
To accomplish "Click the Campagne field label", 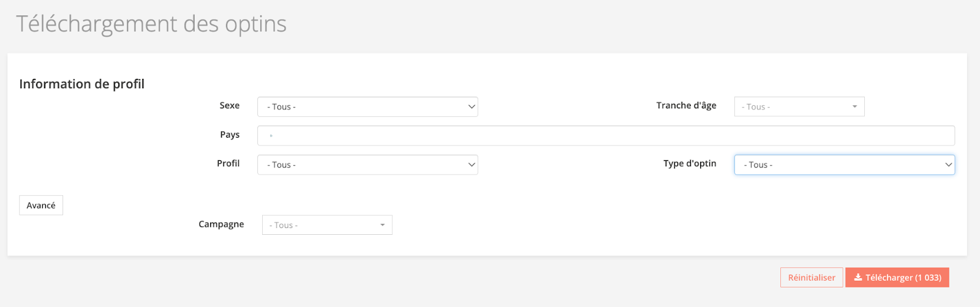I will (x=221, y=224).
